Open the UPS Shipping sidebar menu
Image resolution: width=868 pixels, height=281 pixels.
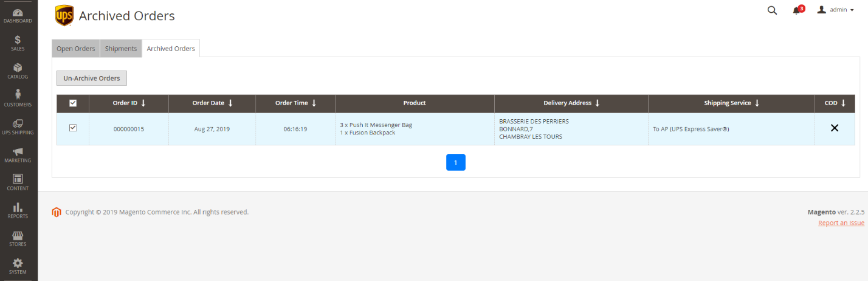pyautogui.click(x=18, y=127)
